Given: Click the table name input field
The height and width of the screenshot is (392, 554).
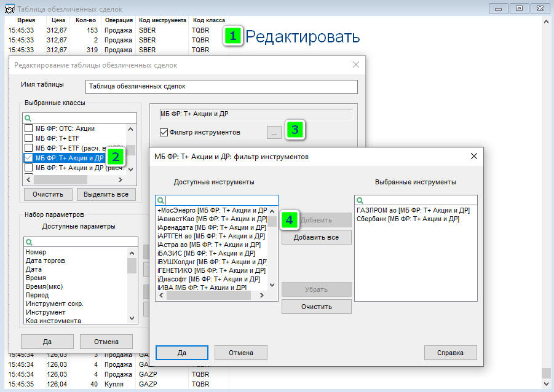Looking at the screenshot, I should [221, 87].
